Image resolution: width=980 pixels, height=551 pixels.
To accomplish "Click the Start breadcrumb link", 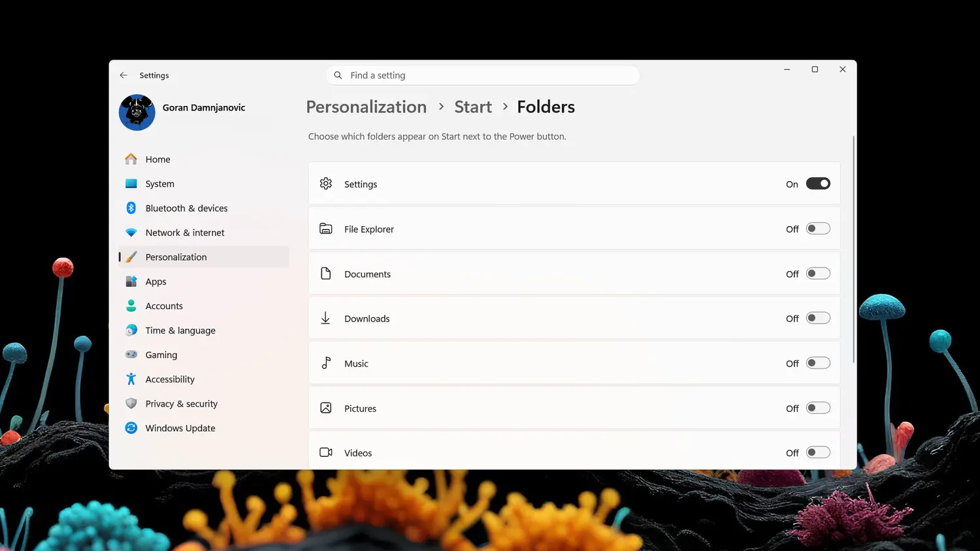I will (x=473, y=107).
